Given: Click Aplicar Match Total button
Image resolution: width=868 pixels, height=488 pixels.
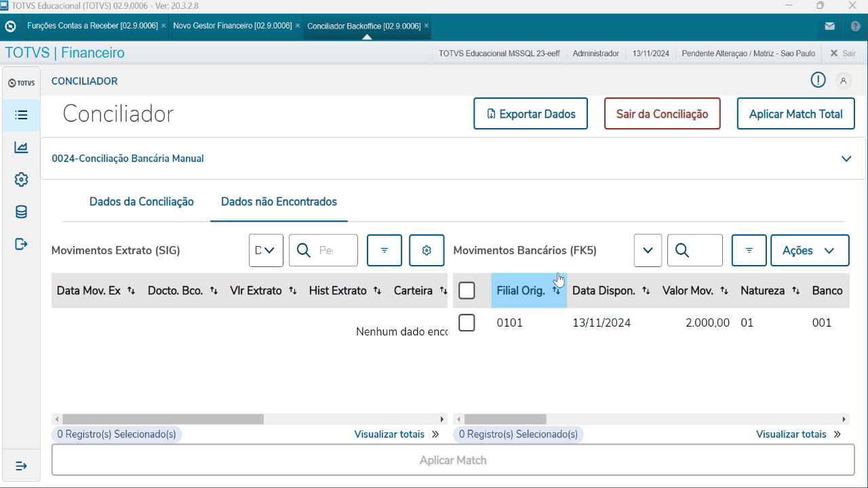Looking at the screenshot, I should pyautogui.click(x=795, y=114).
